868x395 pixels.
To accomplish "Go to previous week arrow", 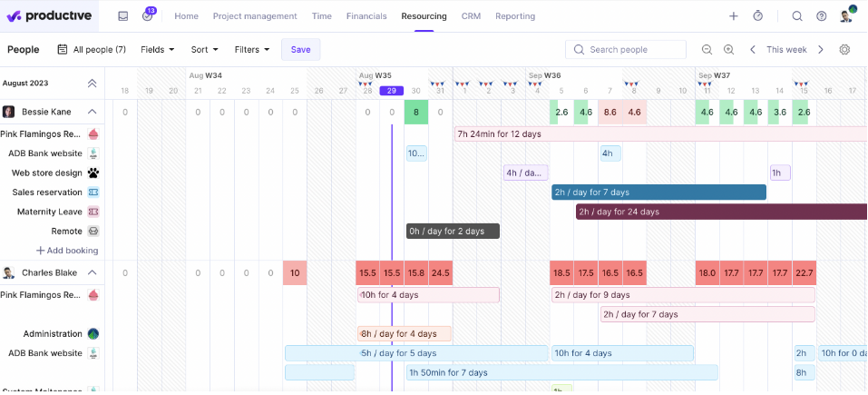I will pyautogui.click(x=753, y=50).
